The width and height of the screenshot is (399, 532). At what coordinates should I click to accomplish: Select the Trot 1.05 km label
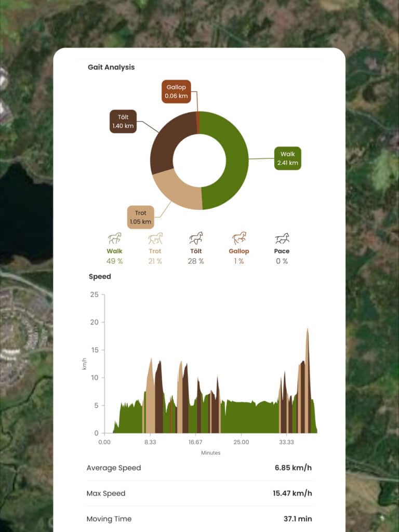click(140, 217)
